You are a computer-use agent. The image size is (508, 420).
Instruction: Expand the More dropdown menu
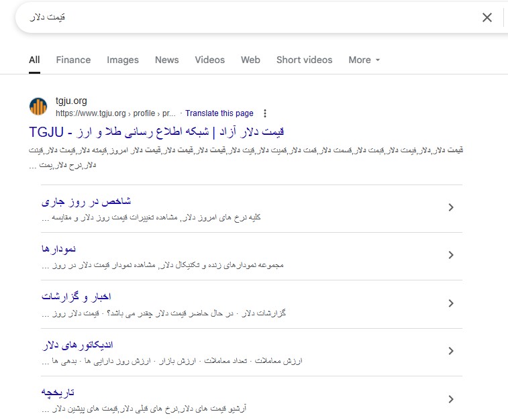coord(364,60)
